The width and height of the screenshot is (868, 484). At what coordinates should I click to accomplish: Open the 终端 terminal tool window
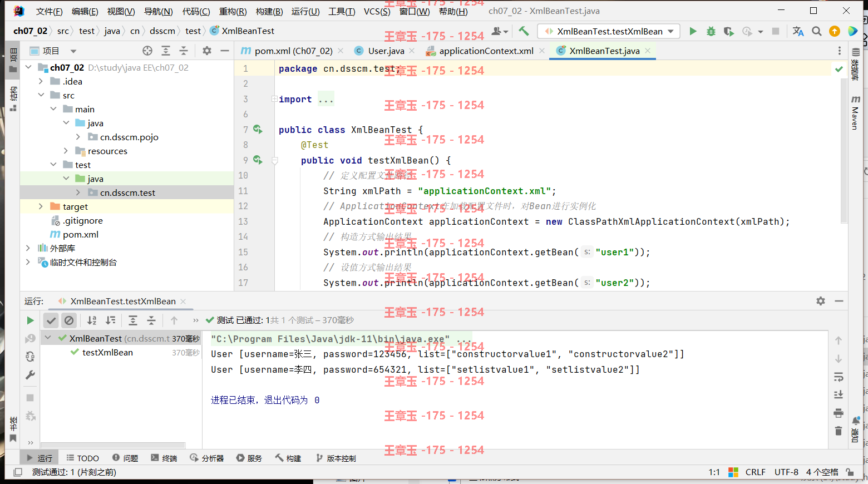pyautogui.click(x=164, y=458)
